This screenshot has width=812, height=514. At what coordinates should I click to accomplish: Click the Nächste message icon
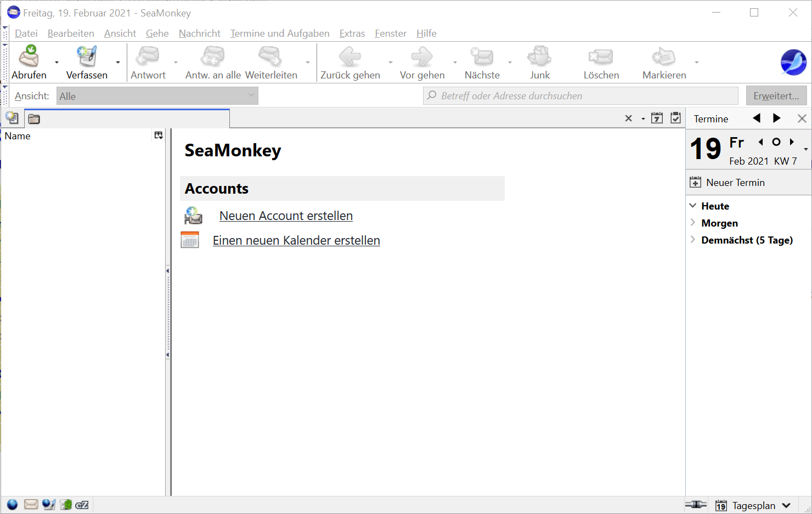(x=482, y=56)
